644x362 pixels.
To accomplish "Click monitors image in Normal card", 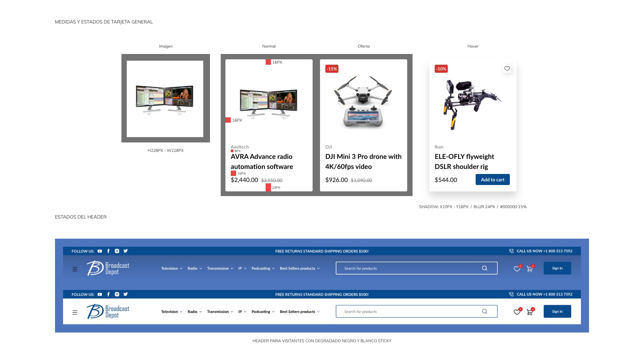I will (269, 103).
